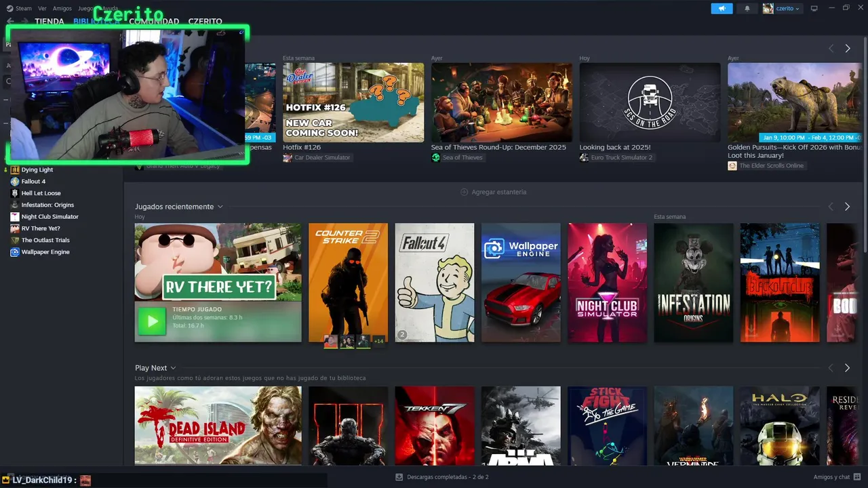The height and width of the screenshot is (488, 868).
Task: Open the Steam announcements megaphone button
Action: (x=722, y=8)
